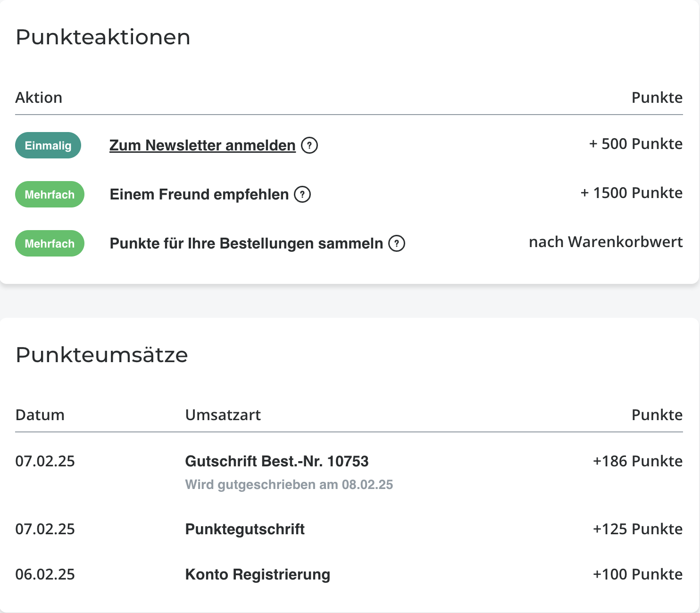Open help icon next to Einem Freund empfehlen
Image resolution: width=700 pixels, height=613 pixels.
point(302,194)
